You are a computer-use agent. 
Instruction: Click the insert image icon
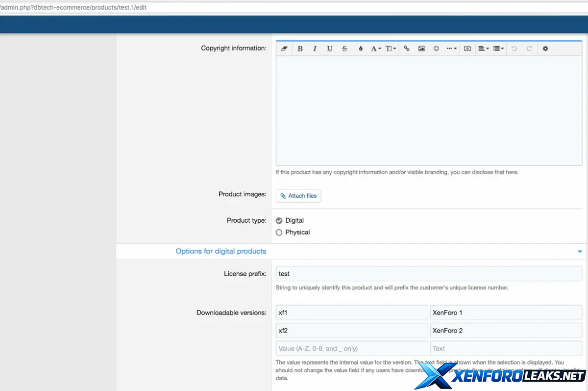(421, 49)
